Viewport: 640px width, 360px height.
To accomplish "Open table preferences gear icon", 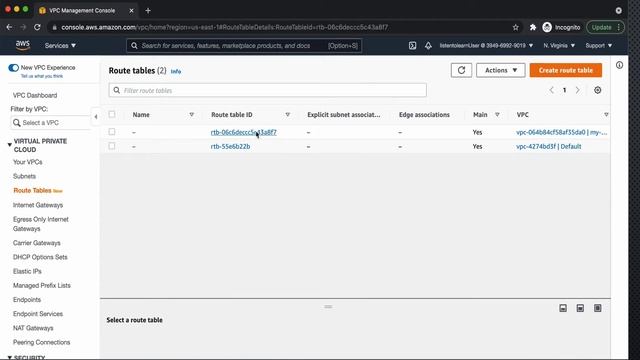I will pos(598,90).
